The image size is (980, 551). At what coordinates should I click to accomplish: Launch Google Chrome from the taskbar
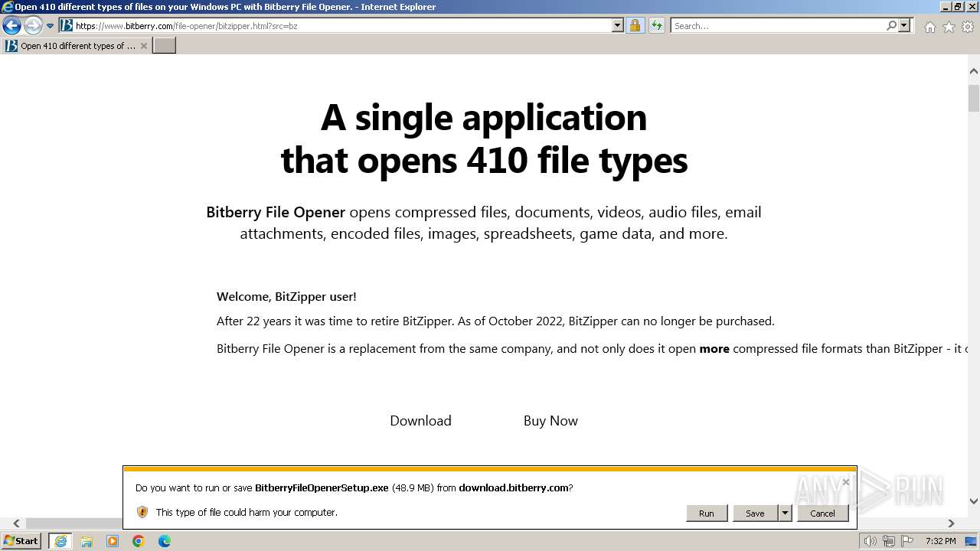pyautogui.click(x=139, y=541)
